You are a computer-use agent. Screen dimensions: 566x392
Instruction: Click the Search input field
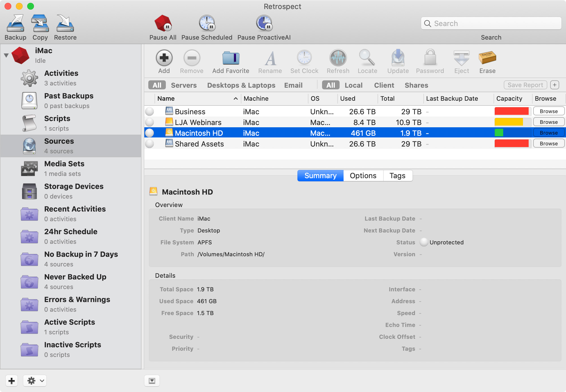point(491,23)
